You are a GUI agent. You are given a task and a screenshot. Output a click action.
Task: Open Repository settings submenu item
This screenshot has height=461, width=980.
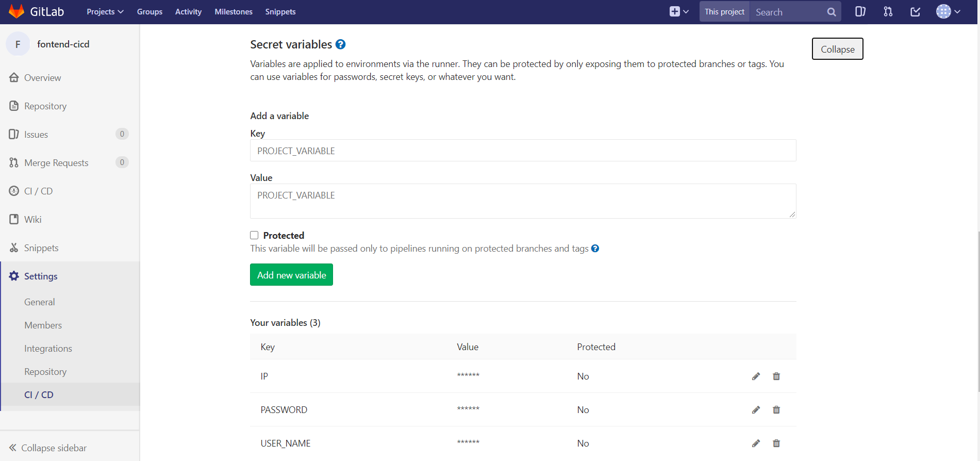45,371
